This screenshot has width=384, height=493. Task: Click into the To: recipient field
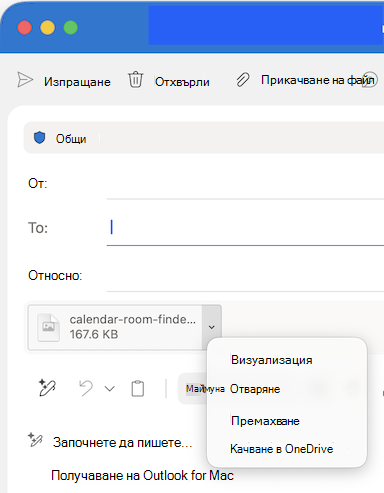point(245,228)
